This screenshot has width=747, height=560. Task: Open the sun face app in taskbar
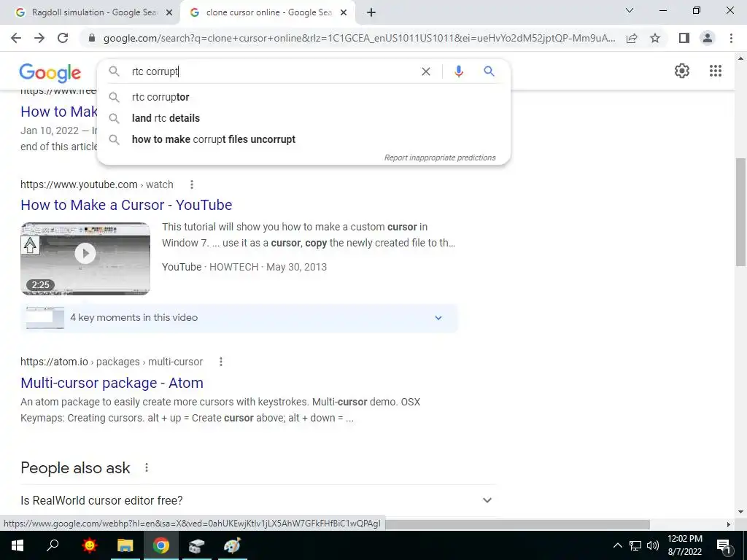[89, 545]
